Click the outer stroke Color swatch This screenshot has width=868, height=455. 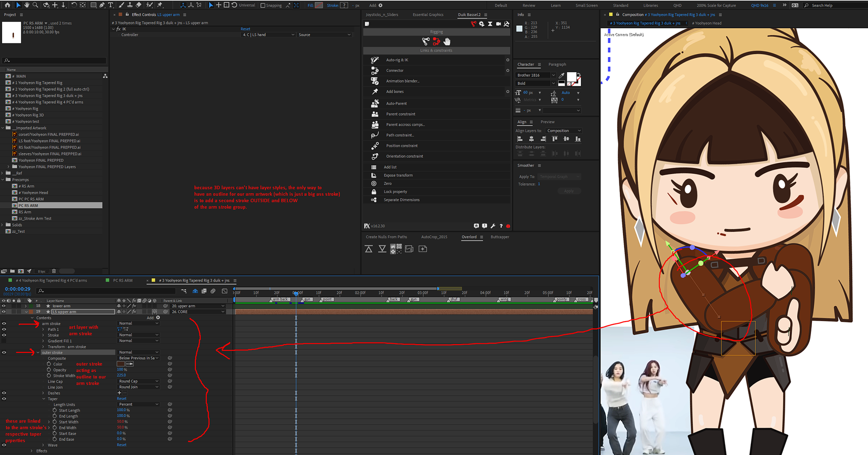coord(121,364)
